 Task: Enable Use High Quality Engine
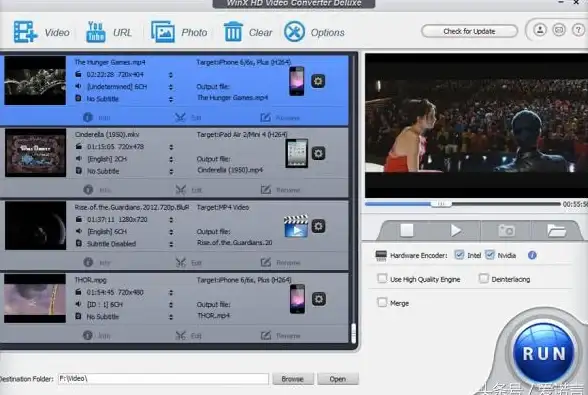click(382, 279)
